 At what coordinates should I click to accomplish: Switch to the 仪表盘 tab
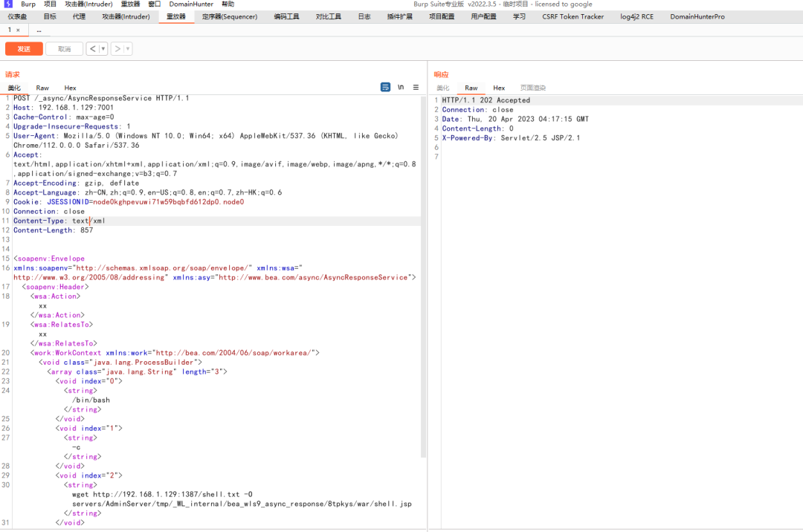(x=17, y=17)
